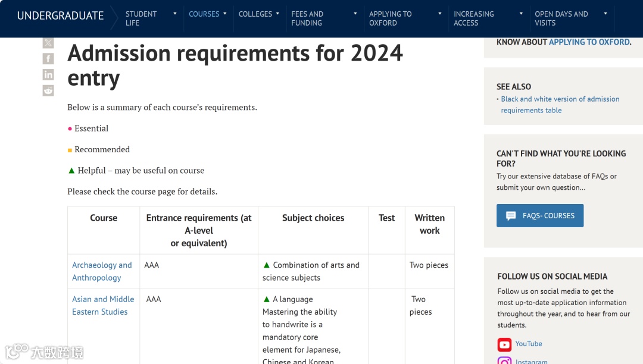Image resolution: width=643 pixels, height=364 pixels.
Task: Share this page via LinkedIn icon
Action: (48, 74)
